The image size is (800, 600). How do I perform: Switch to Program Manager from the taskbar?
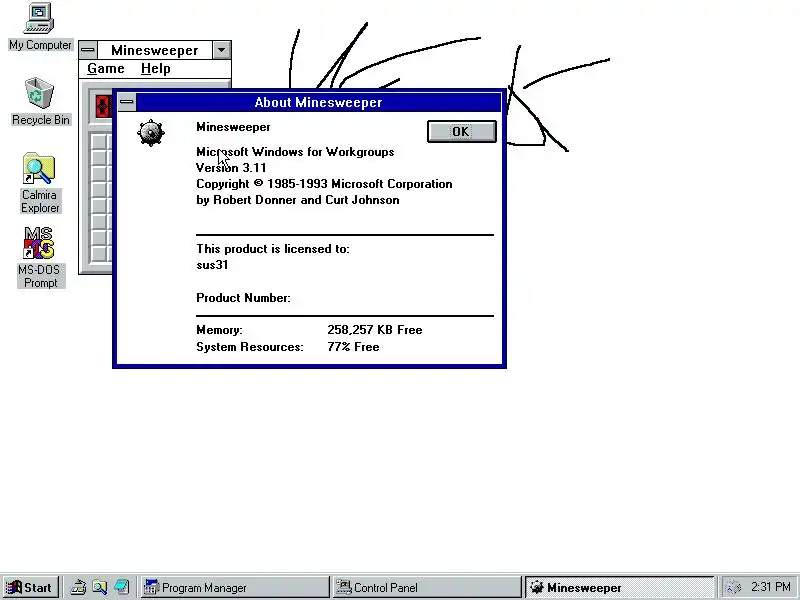point(235,587)
